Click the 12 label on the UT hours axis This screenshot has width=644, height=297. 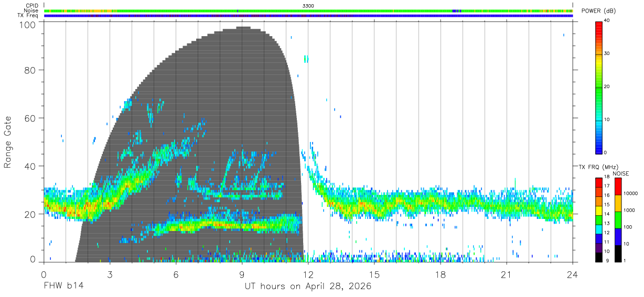(x=308, y=275)
